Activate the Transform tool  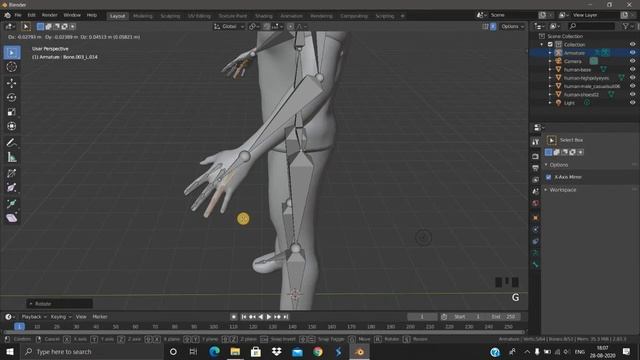(11, 126)
